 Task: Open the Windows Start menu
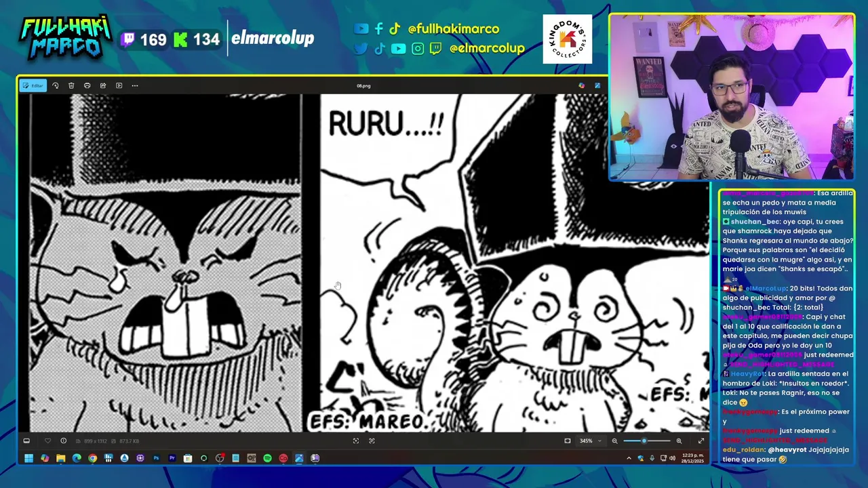(x=28, y=458)
